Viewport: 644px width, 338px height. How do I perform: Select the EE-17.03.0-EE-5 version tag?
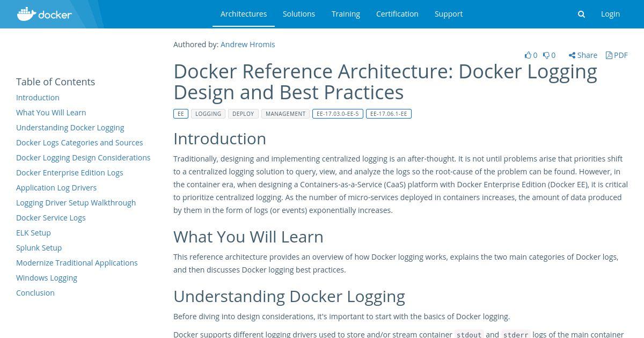pyautogui.click(x=338, y=114)
